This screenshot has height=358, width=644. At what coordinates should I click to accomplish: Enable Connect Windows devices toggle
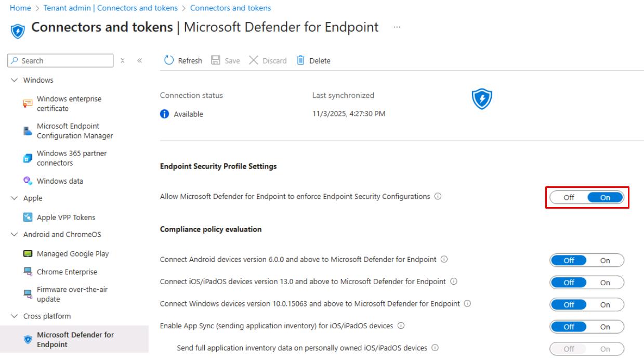(x=605, y=305)
